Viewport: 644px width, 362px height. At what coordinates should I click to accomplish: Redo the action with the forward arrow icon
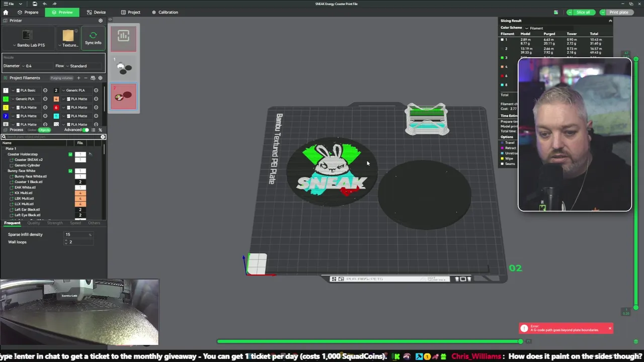(54, 4)
